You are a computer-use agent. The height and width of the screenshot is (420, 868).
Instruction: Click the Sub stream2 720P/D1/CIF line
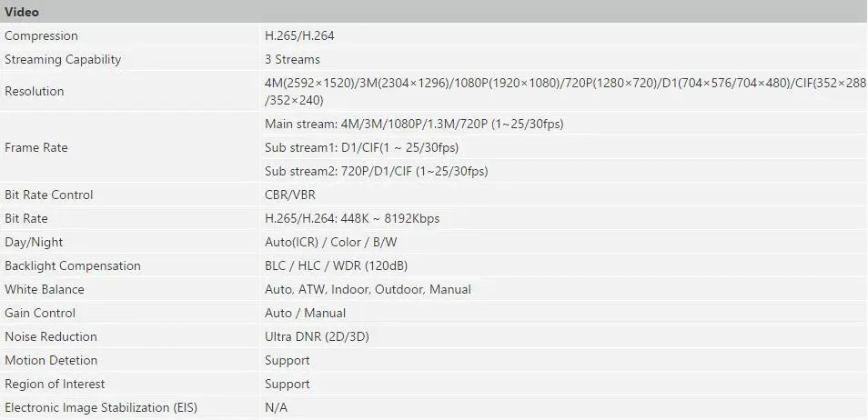click(377, 172)
